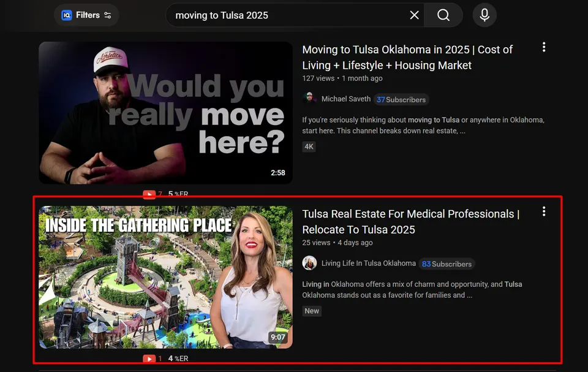
Task: Click the 9:07 duration label
Action: (x=278, y=337)
